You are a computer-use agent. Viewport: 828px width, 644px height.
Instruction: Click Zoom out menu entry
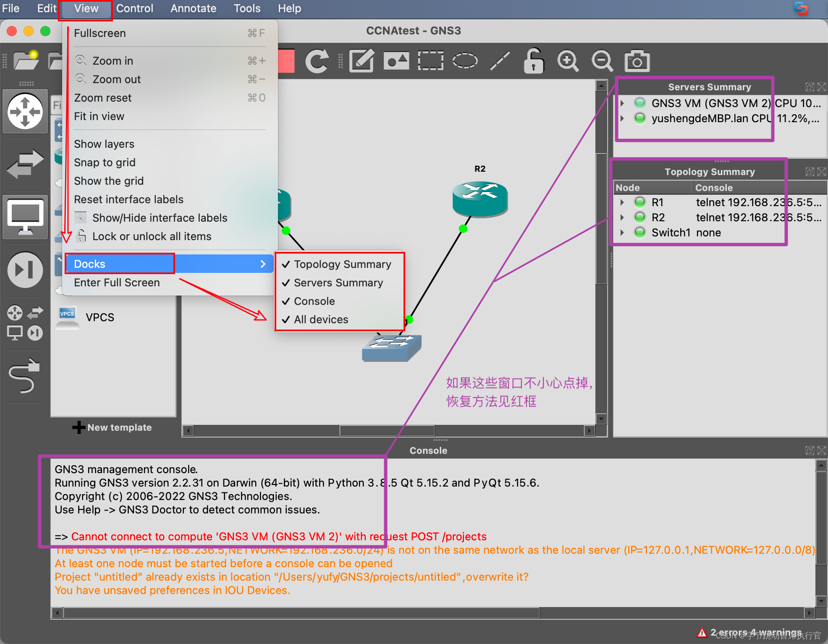pos(170,79)
